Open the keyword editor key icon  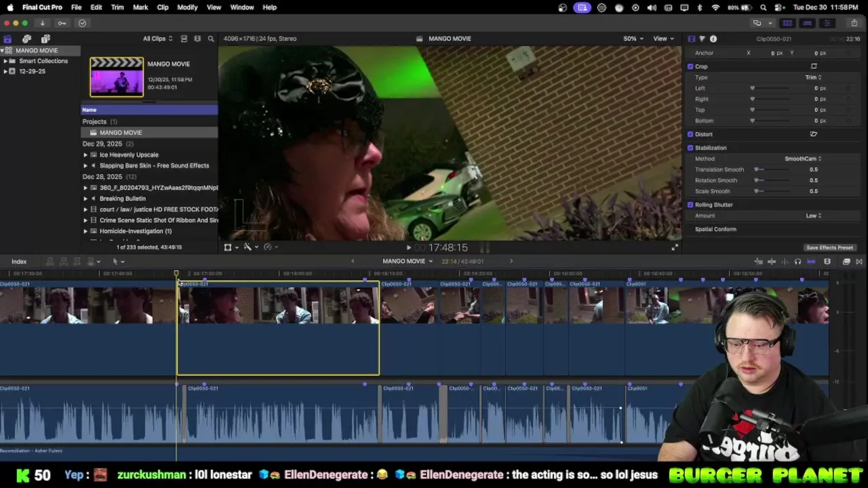(62, 23)
